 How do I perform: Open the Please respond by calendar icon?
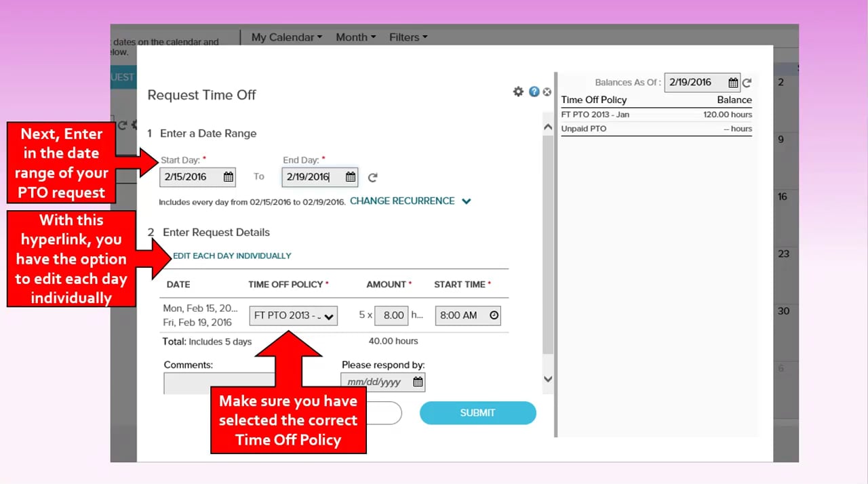tap(418, 382)
